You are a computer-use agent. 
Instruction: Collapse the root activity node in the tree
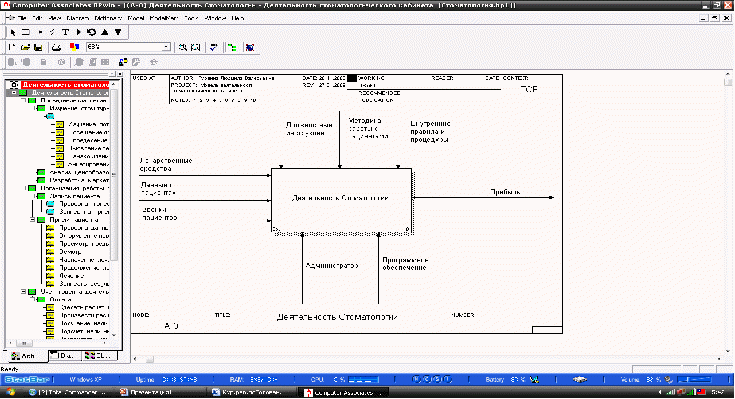pyautogui.click(x=14, y=93)
